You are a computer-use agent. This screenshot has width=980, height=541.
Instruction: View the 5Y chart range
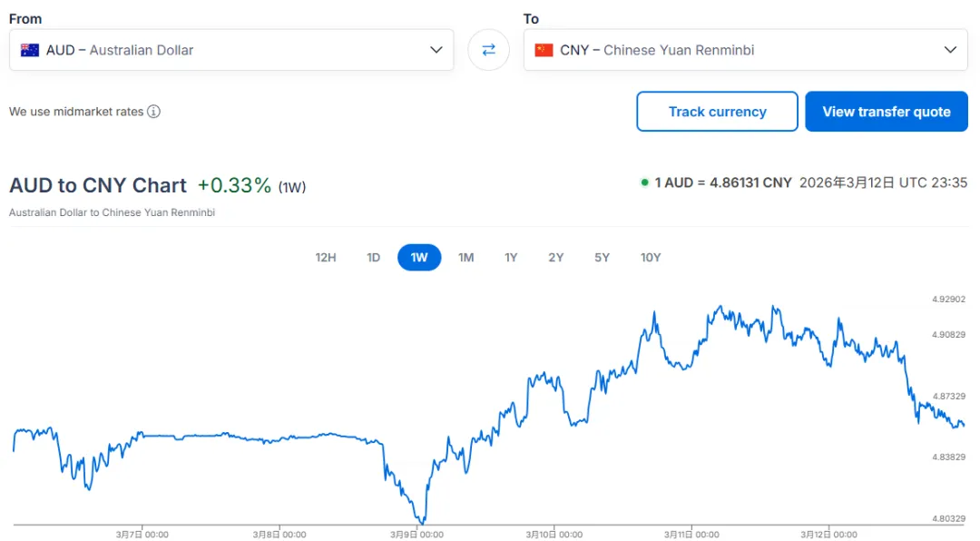pos(603,258)
